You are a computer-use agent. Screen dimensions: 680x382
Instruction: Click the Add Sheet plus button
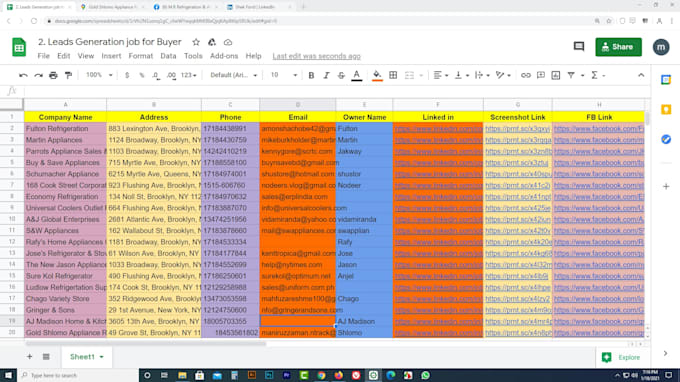29,356
